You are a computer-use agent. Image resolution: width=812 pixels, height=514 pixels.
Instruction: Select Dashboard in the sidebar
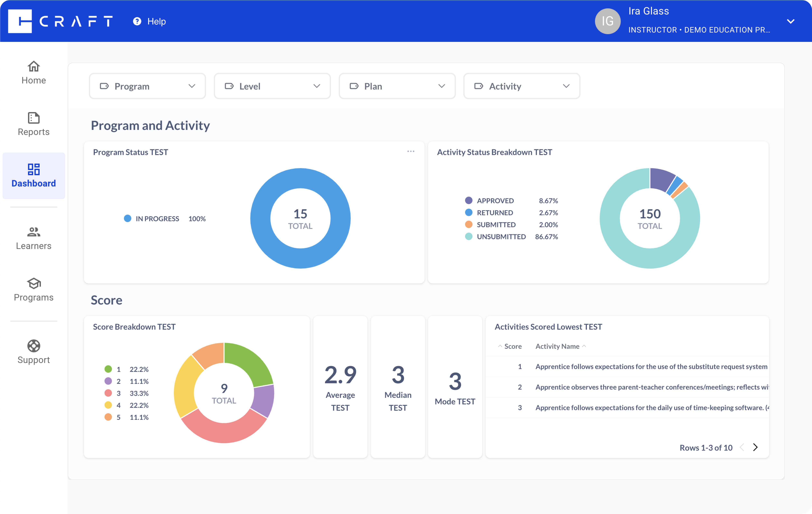click(x=34, y=176)
